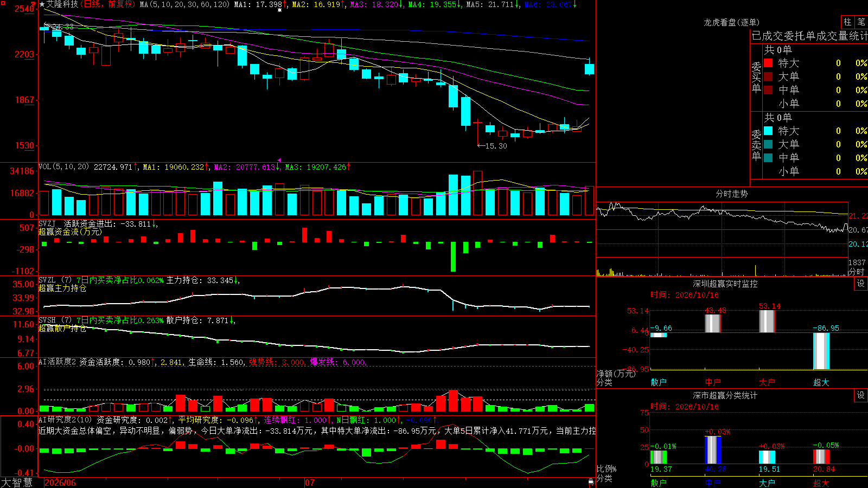The height and width of the screenshot is (488, 868).
Task: Click the 日线,前复权 period label
Action: (107, 4)
